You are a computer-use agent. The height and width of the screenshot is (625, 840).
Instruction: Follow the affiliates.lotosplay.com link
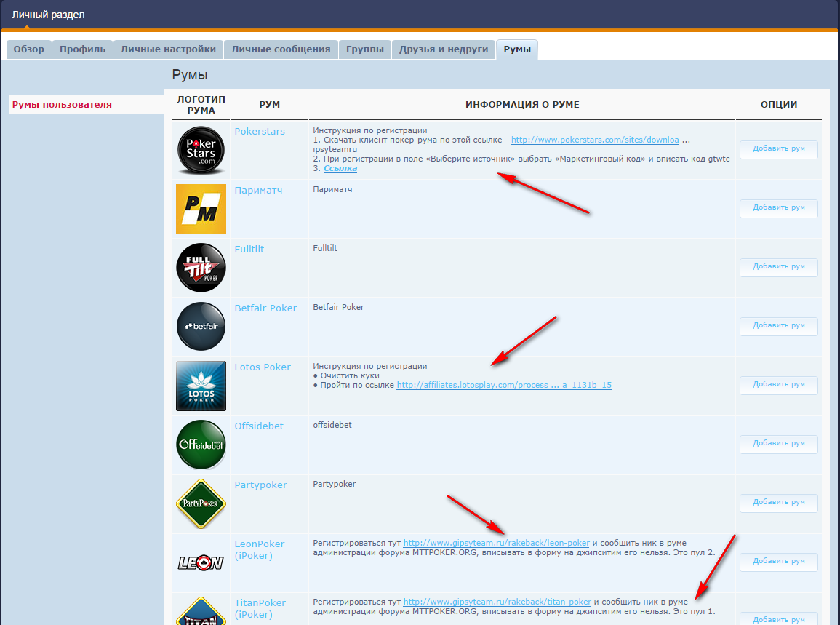coord(503,385)
